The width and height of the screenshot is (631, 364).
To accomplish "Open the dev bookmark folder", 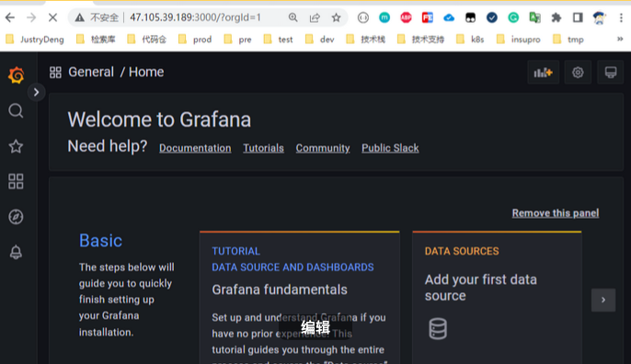I will (x=320, y=40).
